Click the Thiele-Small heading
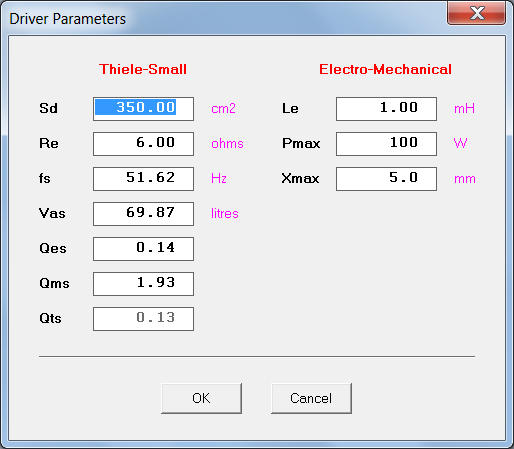514x449 pixels. click(x=143, y=69)
